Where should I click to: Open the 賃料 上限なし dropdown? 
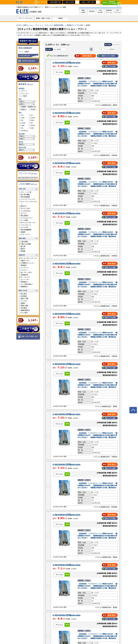(27, 104)
